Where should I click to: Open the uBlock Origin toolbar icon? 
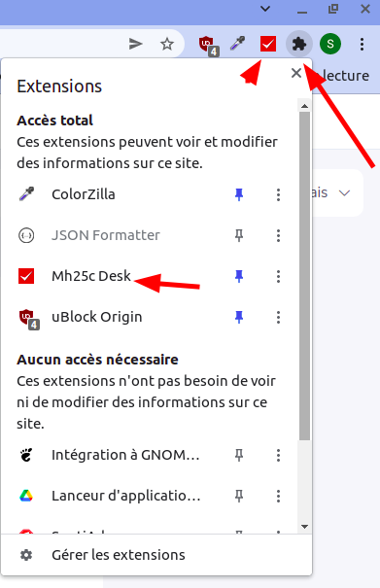click(x=208, y=45)
